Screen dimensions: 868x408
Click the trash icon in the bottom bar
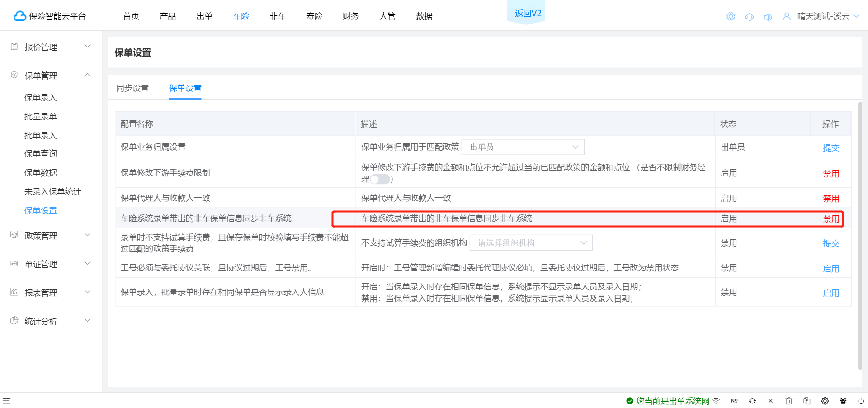point(788,401)
